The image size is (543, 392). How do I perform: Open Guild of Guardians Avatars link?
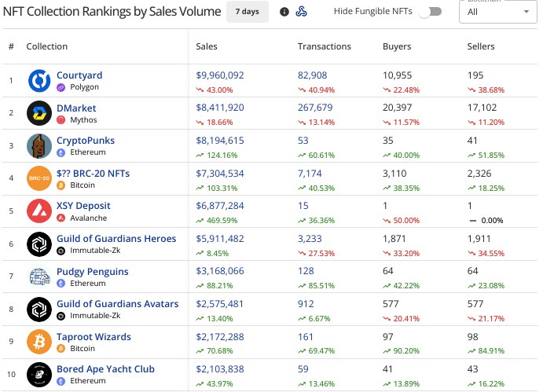click(x=117, y=304)
